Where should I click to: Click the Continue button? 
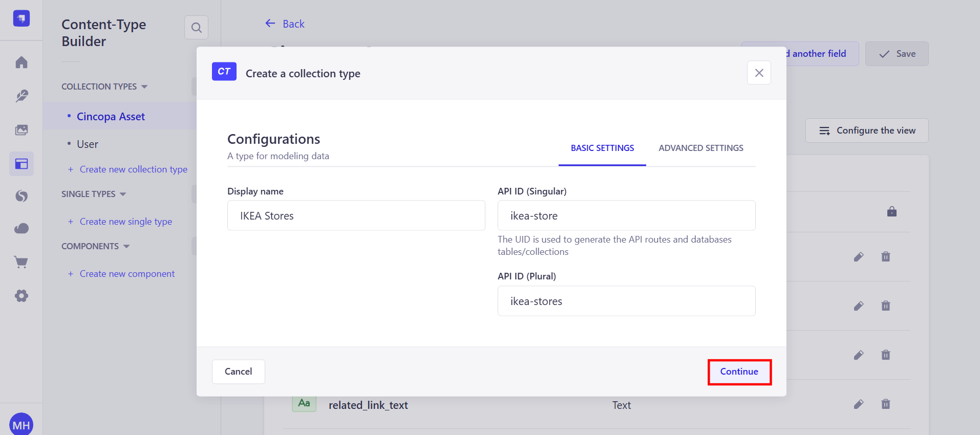739,372
